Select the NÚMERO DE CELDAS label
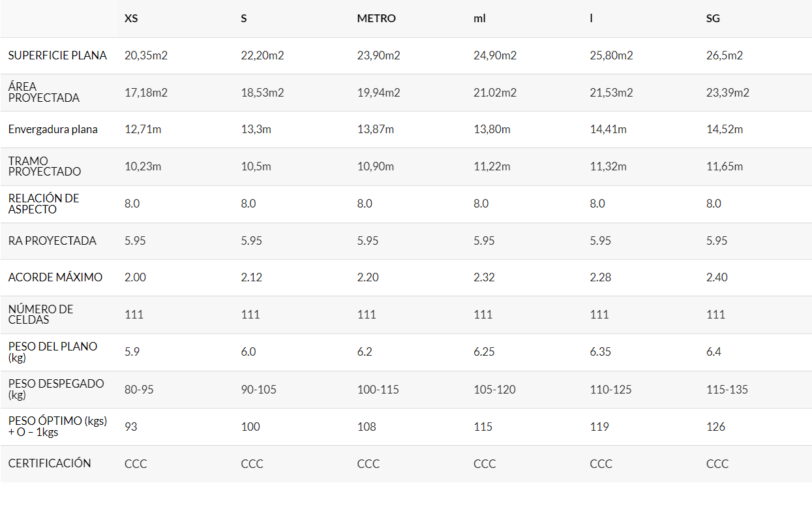 pyautogui.click(x=41, y=315)
